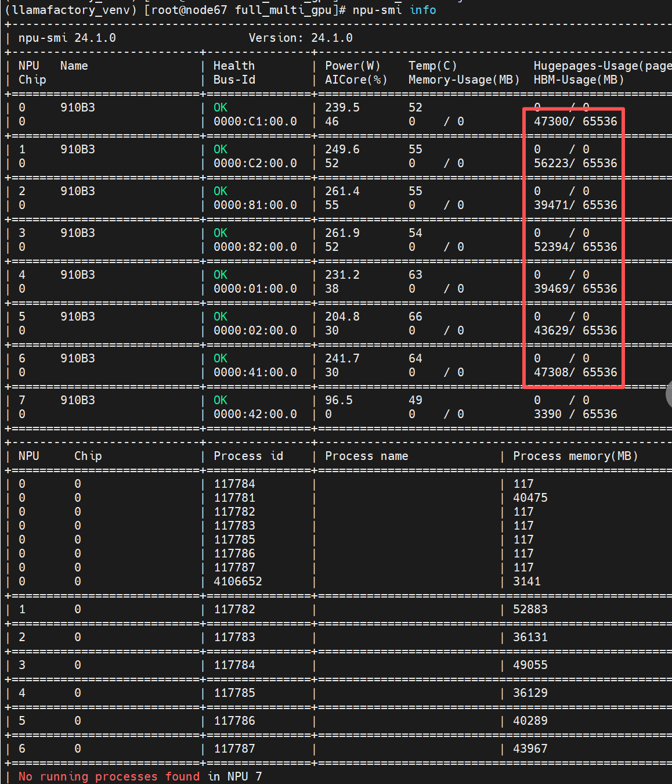Click process memory value 49055

pos(530,665)
